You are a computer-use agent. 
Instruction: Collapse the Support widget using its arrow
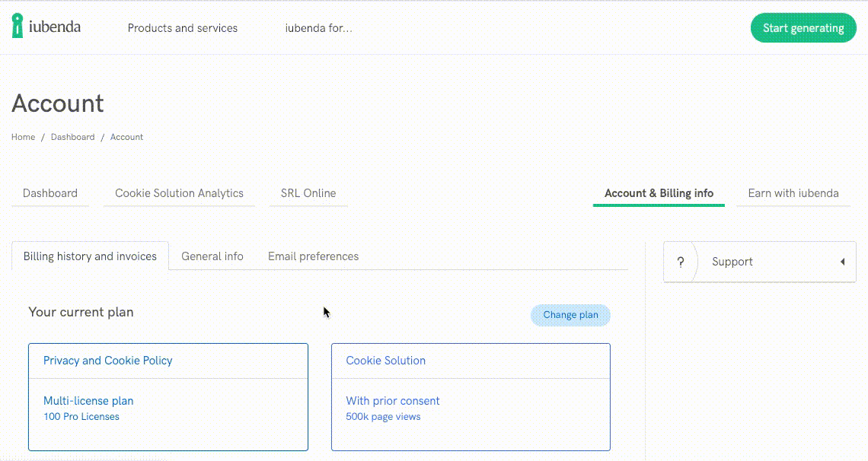[842, 261]
